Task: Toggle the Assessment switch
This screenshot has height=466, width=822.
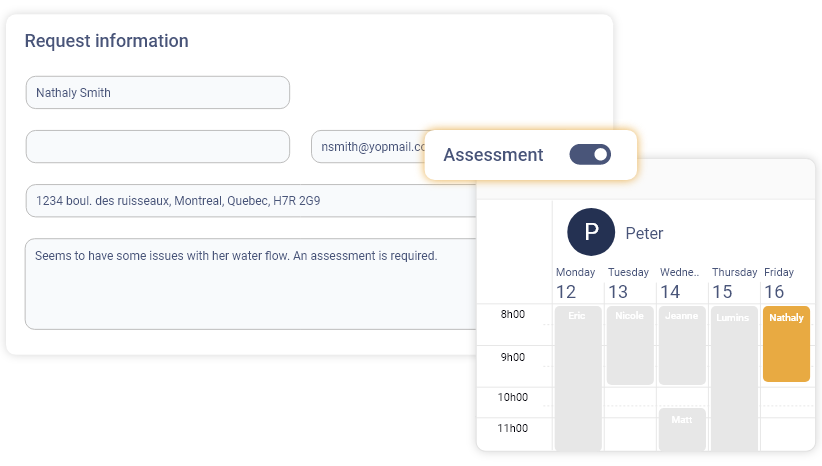Action: click(x=590, y=155)
